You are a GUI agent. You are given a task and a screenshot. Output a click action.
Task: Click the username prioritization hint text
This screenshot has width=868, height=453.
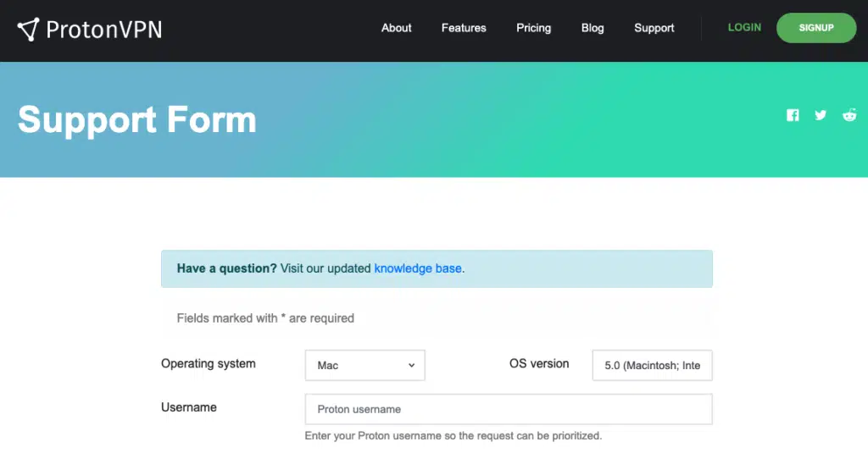[453, 436]
